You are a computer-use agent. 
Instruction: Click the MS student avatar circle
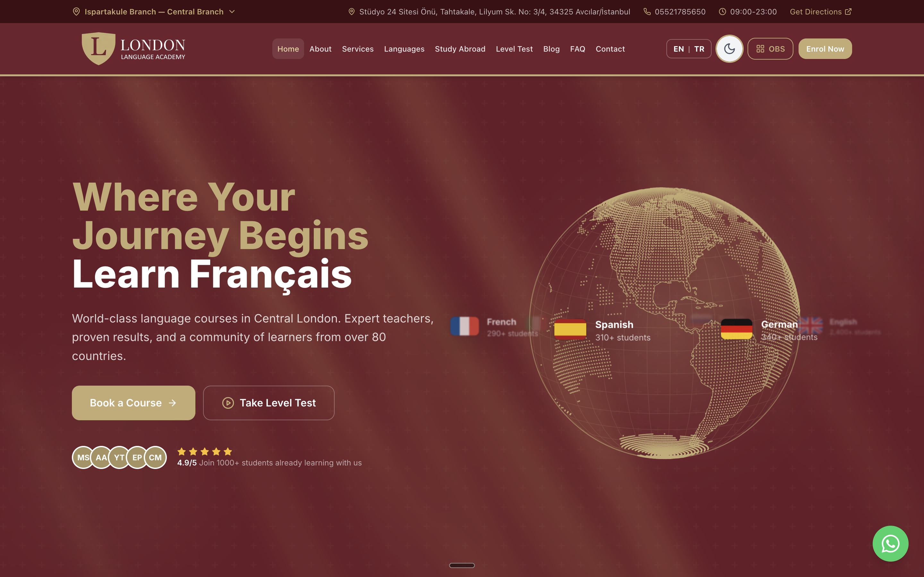coord(83,457)
